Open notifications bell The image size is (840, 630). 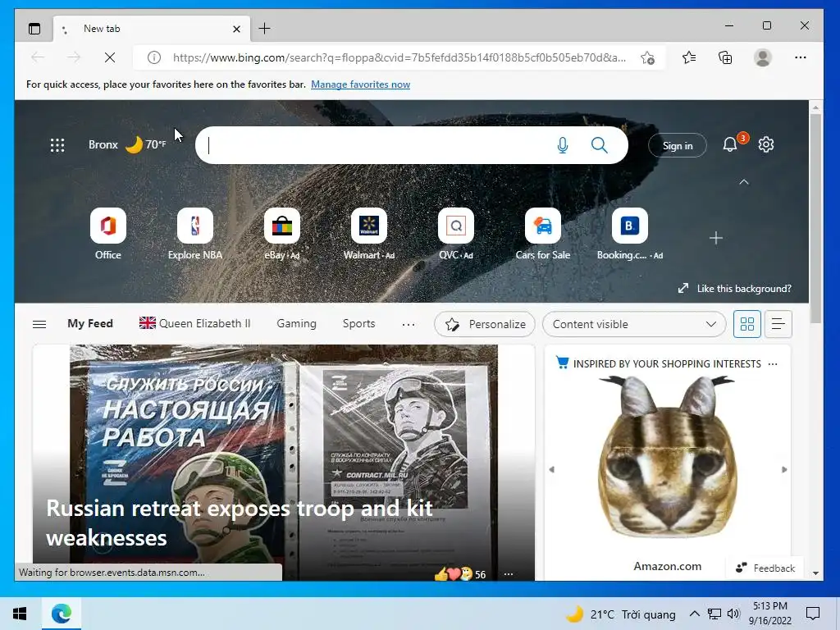pyautogui.click(x=730, y=144)
